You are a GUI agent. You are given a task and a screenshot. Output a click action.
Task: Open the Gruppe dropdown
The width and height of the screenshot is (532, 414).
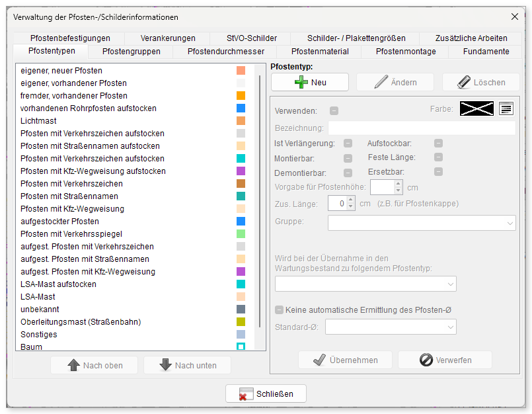(x=422, y=223)
